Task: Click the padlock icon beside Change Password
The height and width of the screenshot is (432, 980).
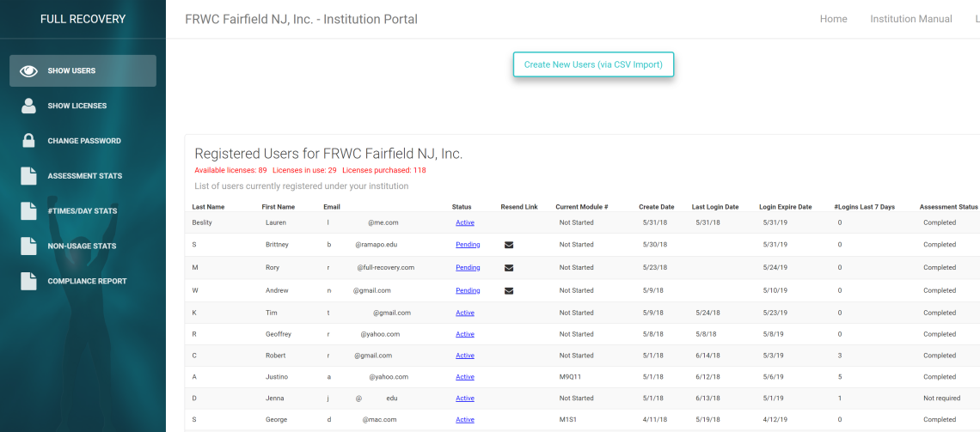Action: [x=28, y=141]
